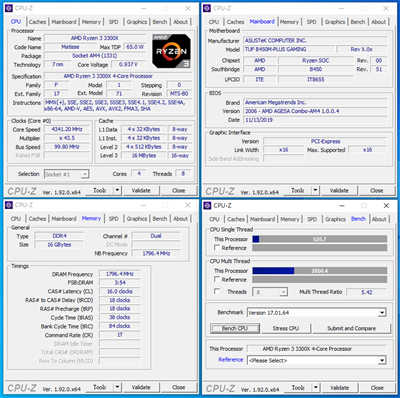Click the Reference link label in the Bench window
This screenshot has height=398, width=400.
click(231, 360)
